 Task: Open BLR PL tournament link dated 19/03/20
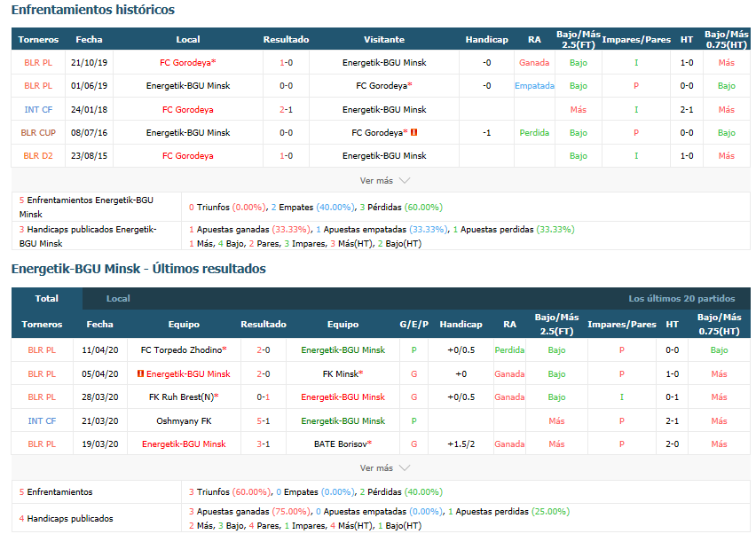[42, 444]
